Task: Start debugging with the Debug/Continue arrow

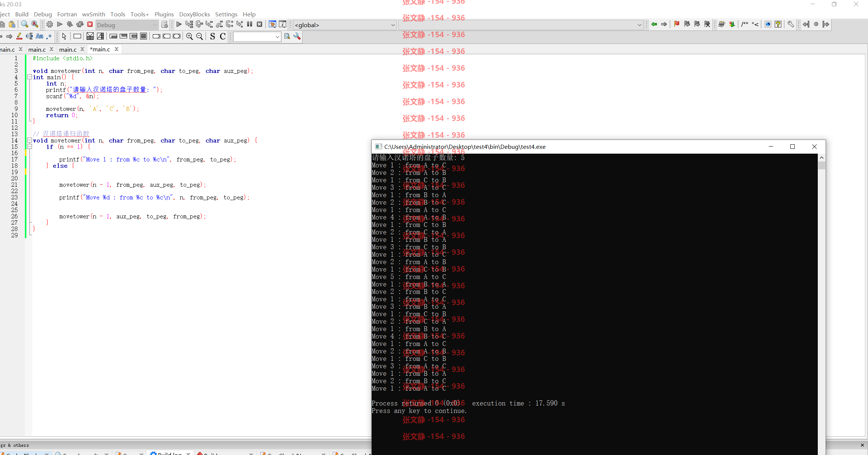Action: [179, 25]
